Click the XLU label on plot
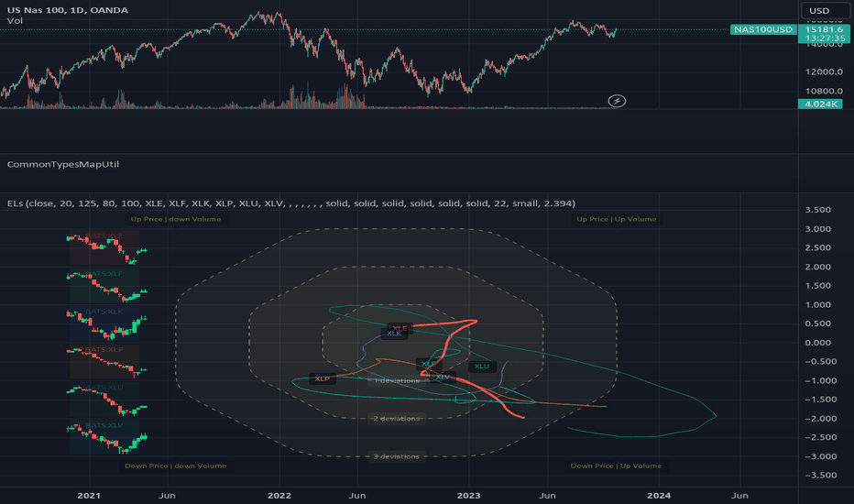Image resolution: width=854 pixels, height=504 pixels. [482, 367]
